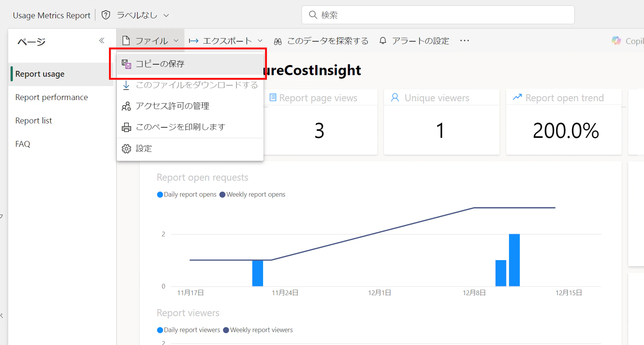Click the Report open trend arrow icon
Image resolution: width=644 pixels, height=345 pixels.
point(517,97)
